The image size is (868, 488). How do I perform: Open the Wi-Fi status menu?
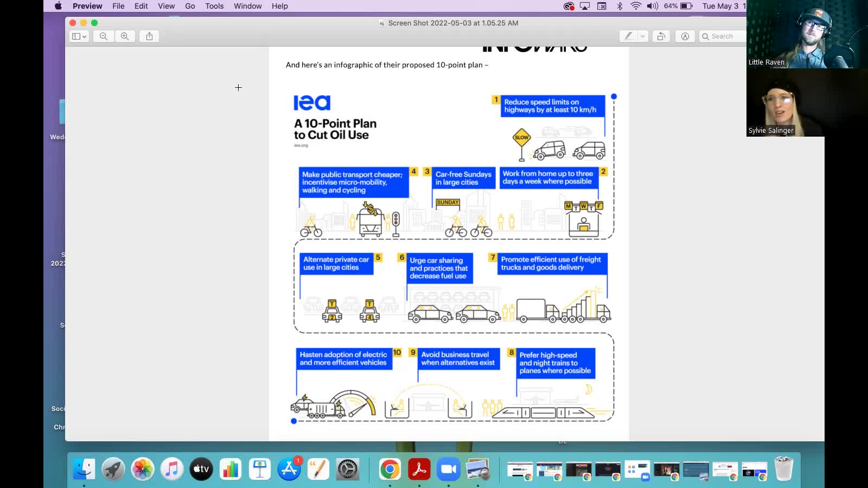[x=636, y=6]
